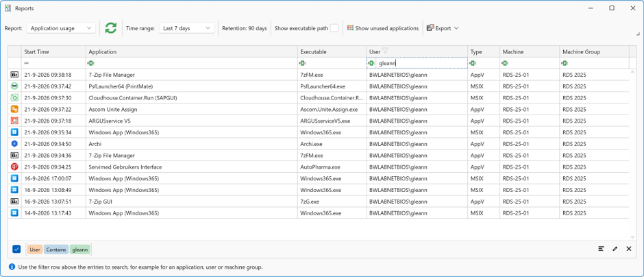The image size is (644, 277).
Task: Click the scrollbar down arrow of the table
Action: click(632, 237)
